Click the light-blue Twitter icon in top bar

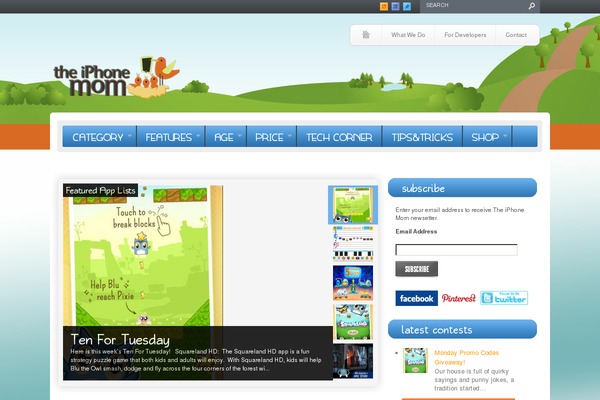point(407,6)
